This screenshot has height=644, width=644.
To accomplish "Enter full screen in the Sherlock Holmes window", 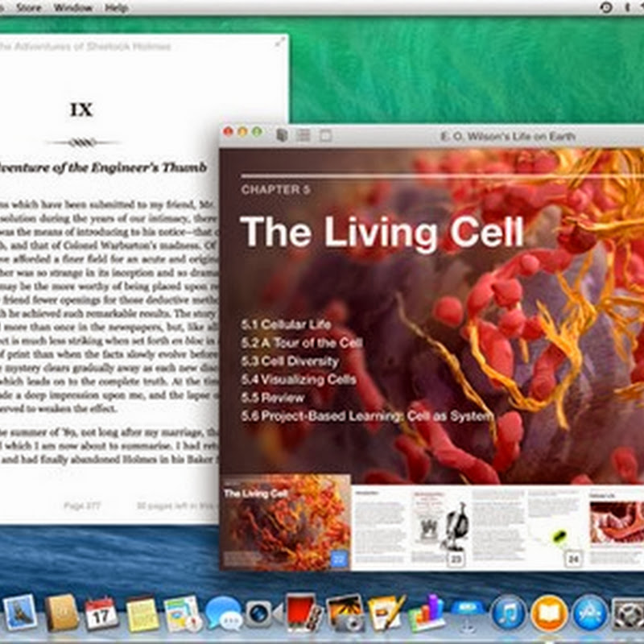I will pos(280,42).
